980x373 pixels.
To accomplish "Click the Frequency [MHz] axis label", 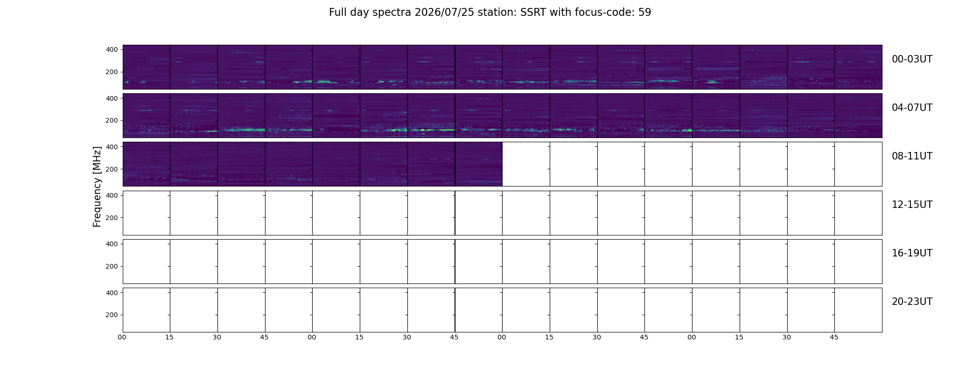I will click(97, 186).
